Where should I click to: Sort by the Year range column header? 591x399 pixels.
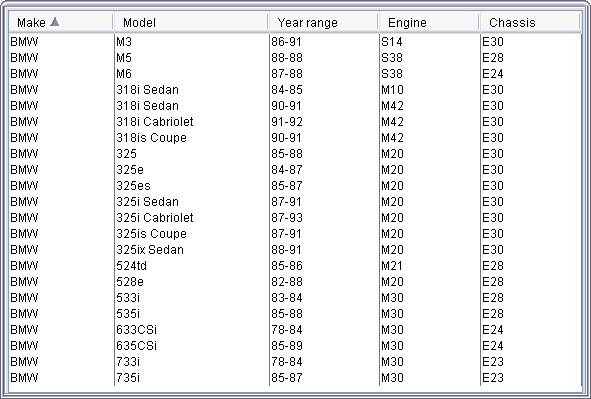323,23
